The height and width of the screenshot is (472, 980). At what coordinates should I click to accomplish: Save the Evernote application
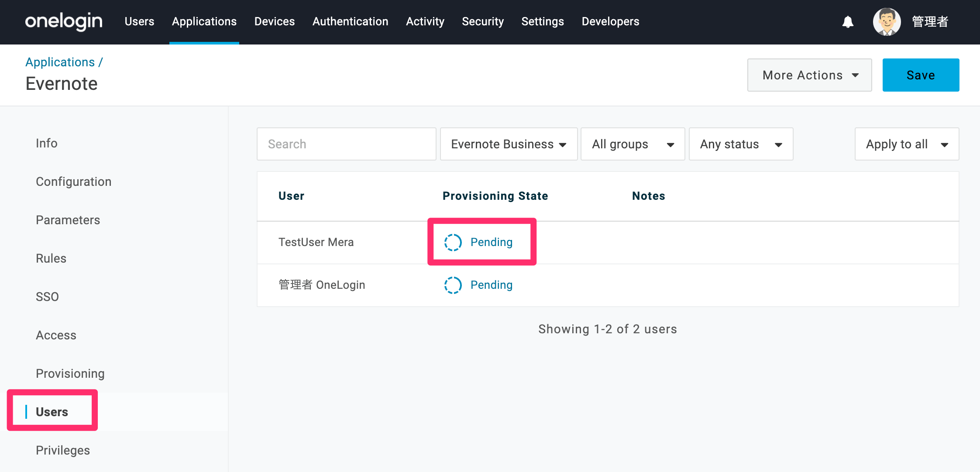point(921,75)
